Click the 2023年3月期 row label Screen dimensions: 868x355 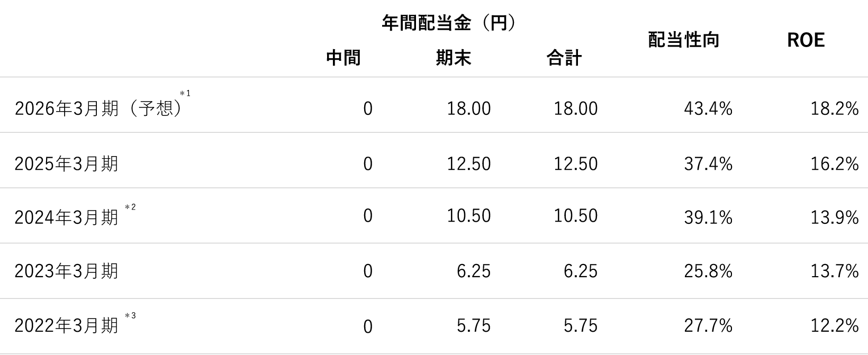(66, 271)
